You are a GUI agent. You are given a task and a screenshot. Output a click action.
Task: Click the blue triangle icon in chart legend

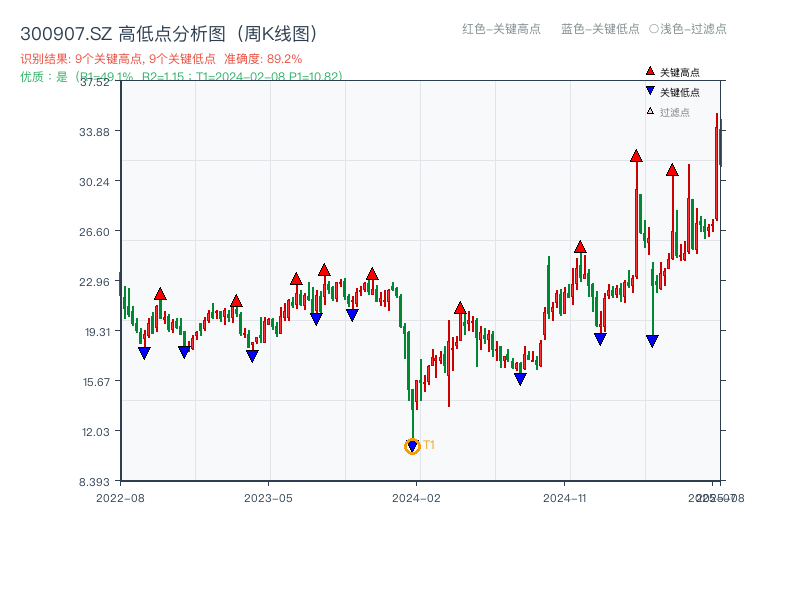click(x=650, y=91)
